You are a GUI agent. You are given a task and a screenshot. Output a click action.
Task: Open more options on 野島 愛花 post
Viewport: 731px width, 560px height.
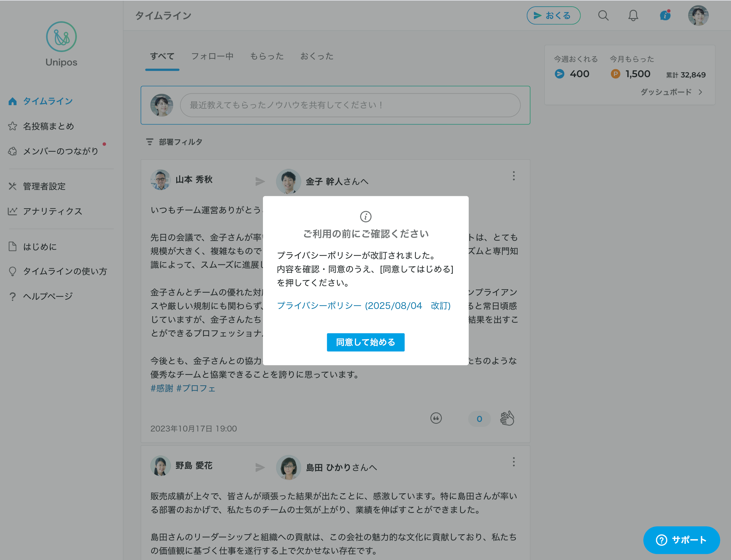tap(514, 462)
